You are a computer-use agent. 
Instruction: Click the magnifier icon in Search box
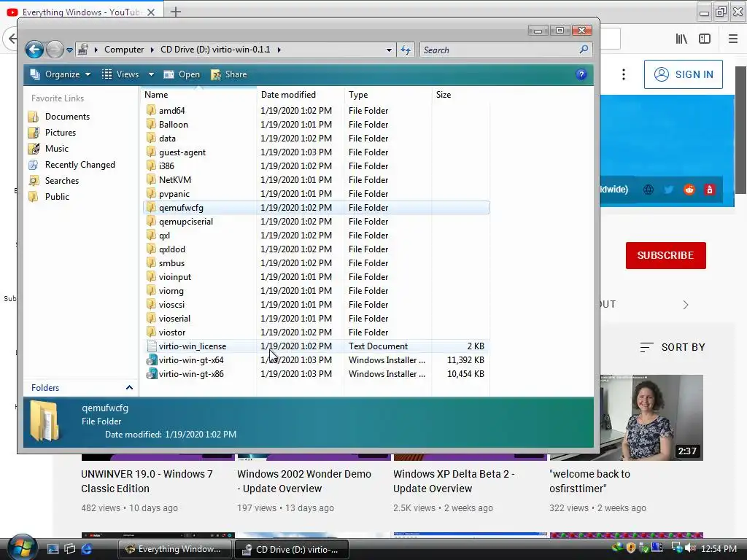(x=584, y=50)
